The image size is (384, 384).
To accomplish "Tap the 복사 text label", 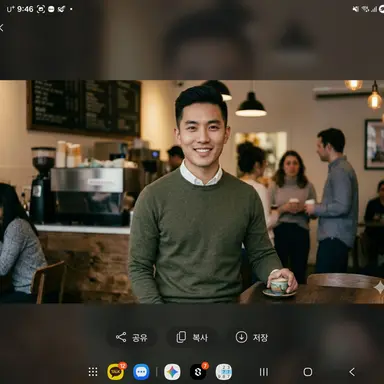I will [x=200, y=338].
